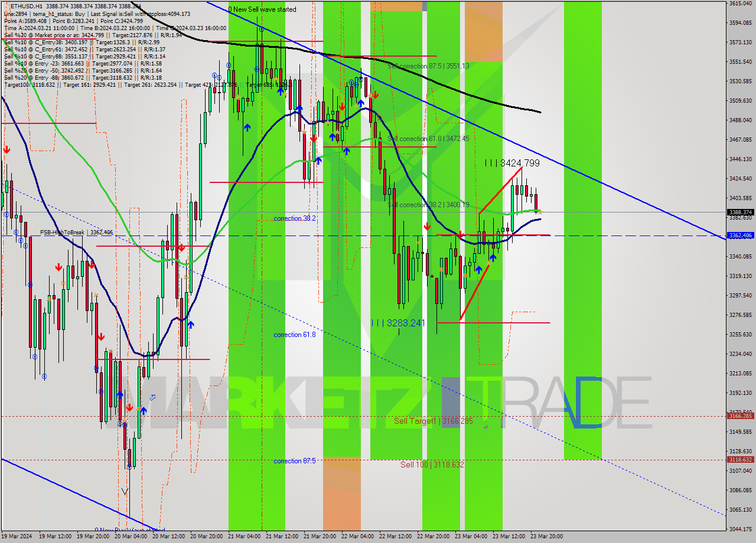Image resolution: width=756 pixels, height=543 pixels.
Task: Click the '20 Mar 04:00' time axis label
Action: 131,537
